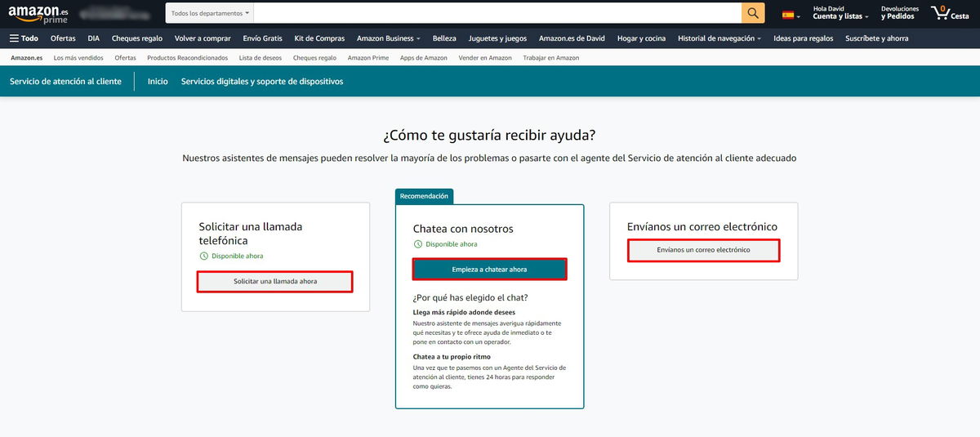Image resolution: width=980 pixels, height=437 pixels.
Task: Open Amazon Prime link
Action: pos(368,58)
